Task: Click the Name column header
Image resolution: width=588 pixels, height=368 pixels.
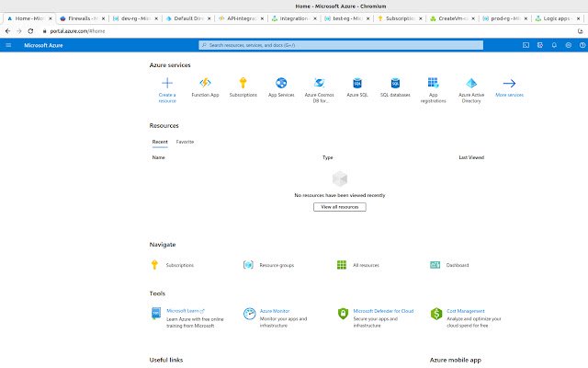Action: point(158,157)
